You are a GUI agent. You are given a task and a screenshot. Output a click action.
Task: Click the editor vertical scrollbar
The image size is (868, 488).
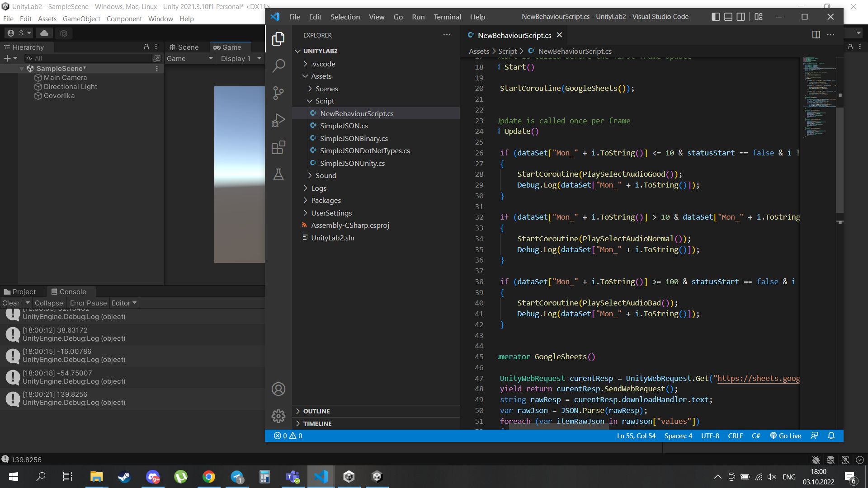click(x=840, y=158)
